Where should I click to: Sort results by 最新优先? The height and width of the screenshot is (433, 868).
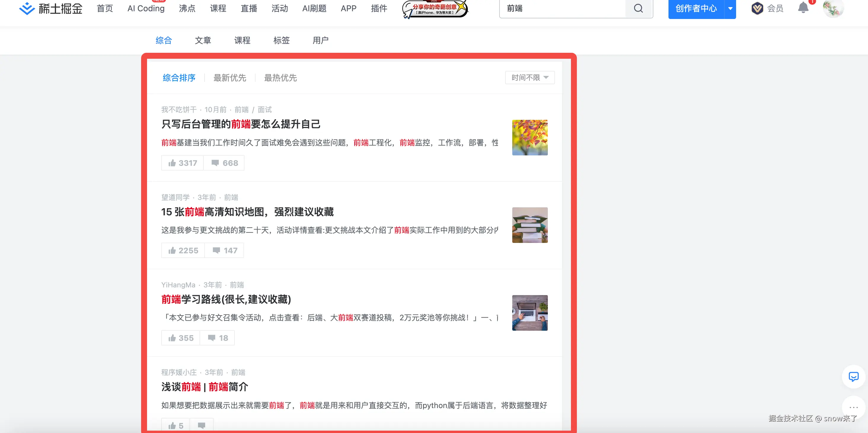229,78
